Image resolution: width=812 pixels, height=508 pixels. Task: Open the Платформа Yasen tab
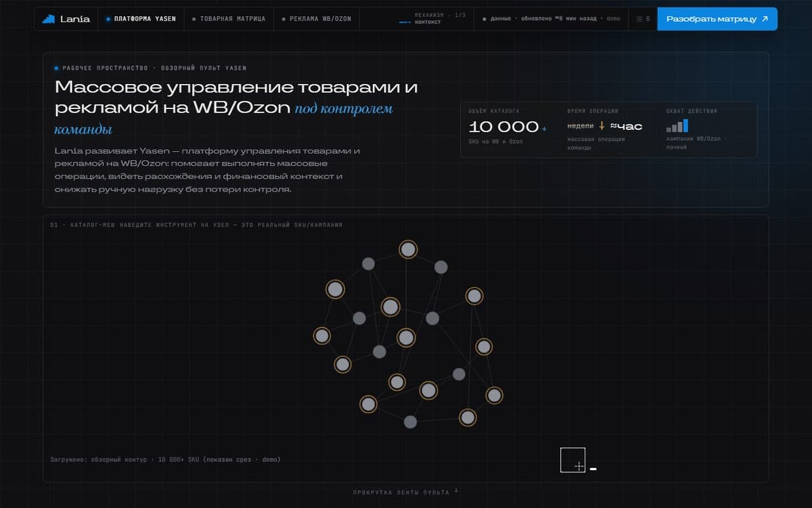[x=140, y=19]
